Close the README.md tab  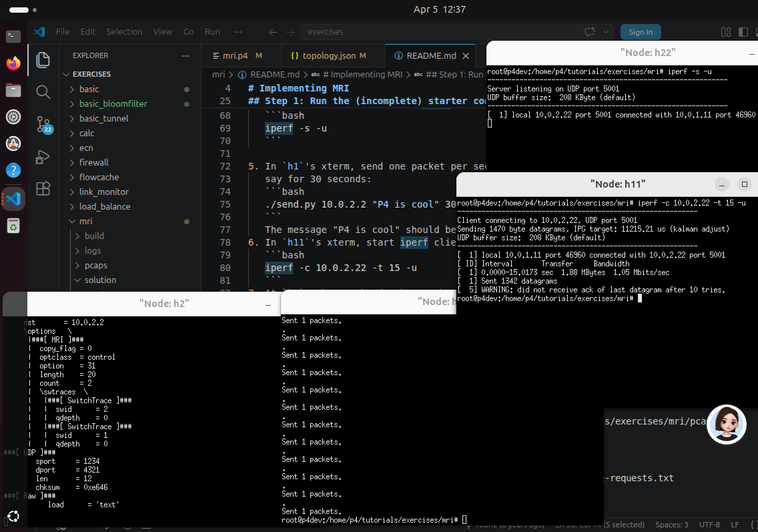466,55
